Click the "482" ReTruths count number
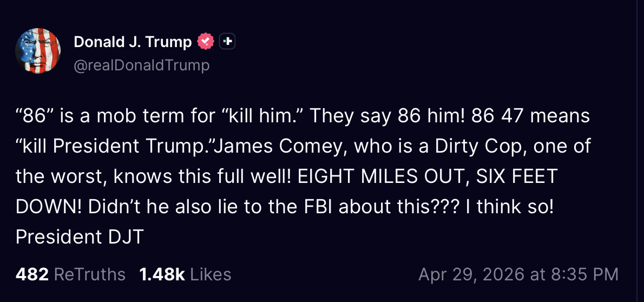This screenshot has height=302, width=644. [x=32, y=274]
